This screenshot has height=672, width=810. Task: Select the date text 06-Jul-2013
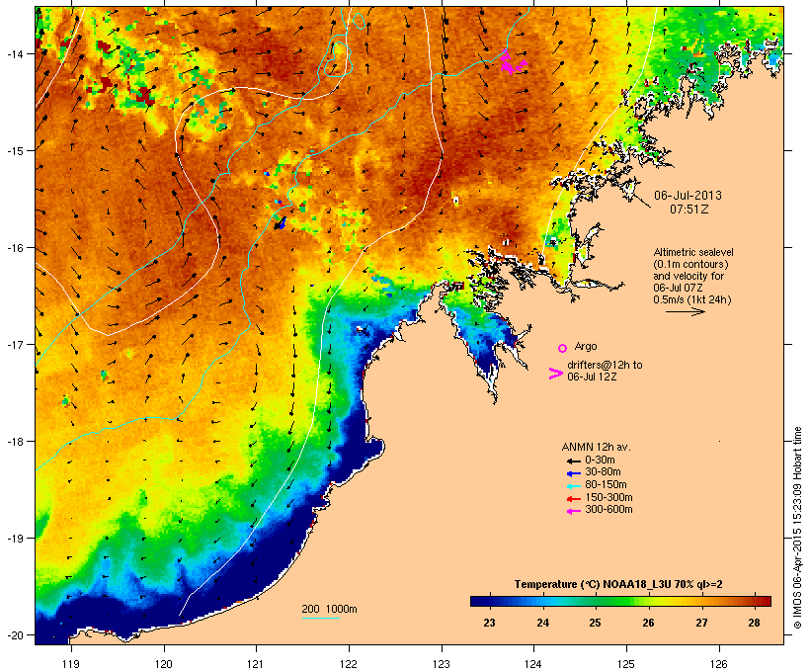coord(688,196)
